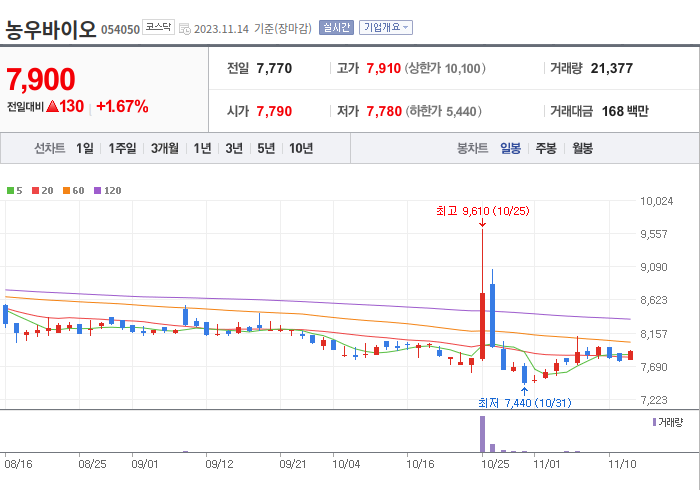700x490 pixels.
Task: Select the 1일 line chart tab
Action: tap(85, 148)
